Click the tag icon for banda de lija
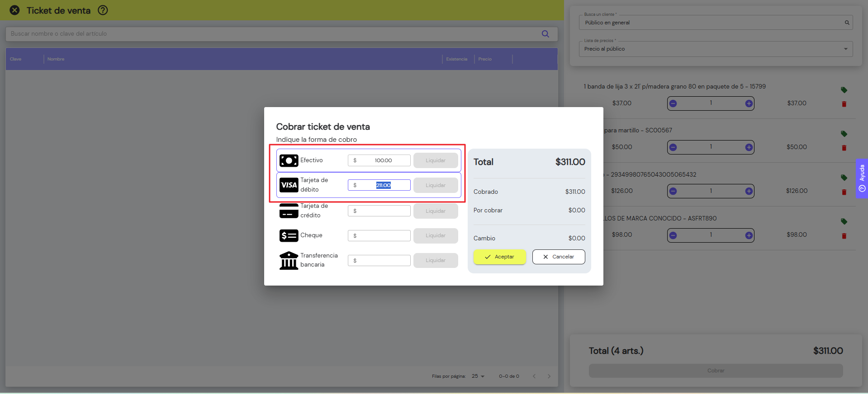The width and height of the screenshot is (868, 394). coord(844,90)
